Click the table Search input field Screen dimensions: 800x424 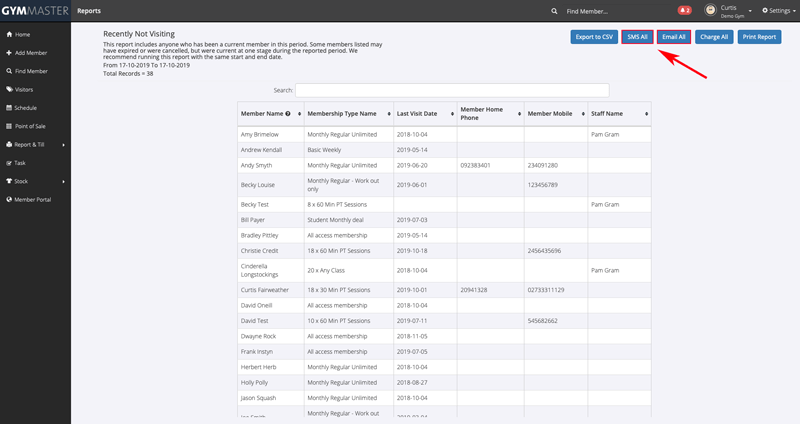pyautogui.click(x=452, y=90)
